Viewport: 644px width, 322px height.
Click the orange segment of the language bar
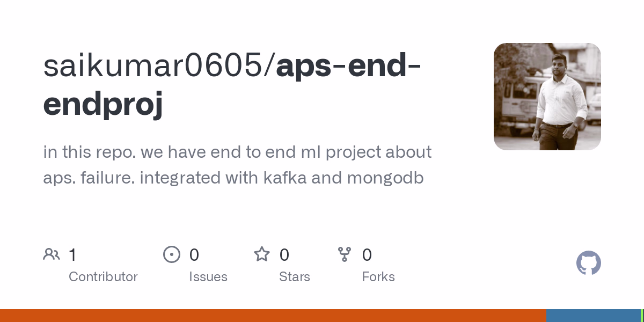273,316
